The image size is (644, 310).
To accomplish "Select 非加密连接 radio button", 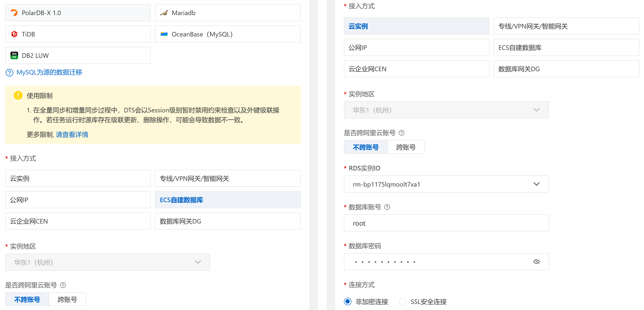I will click(x=348, y=302).
